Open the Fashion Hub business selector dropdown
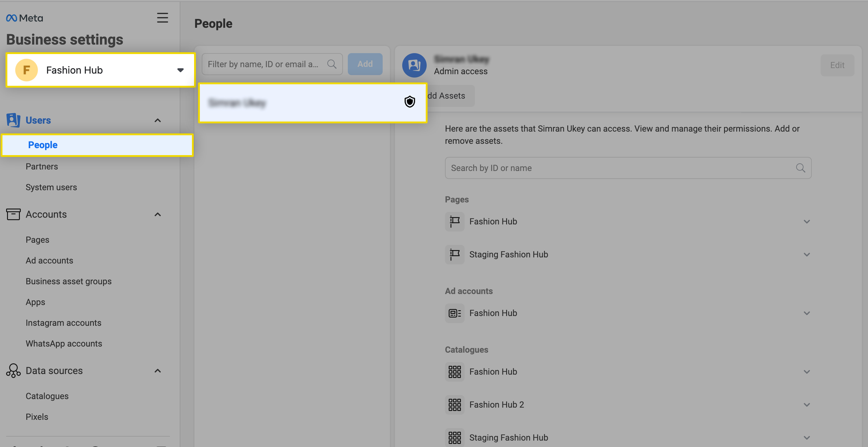 tap(101, 70)
